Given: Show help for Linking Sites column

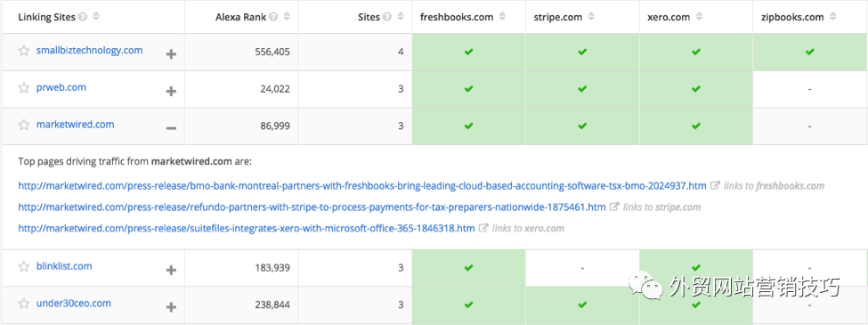Looking at the screenshot, I should (x=83, y=17).
